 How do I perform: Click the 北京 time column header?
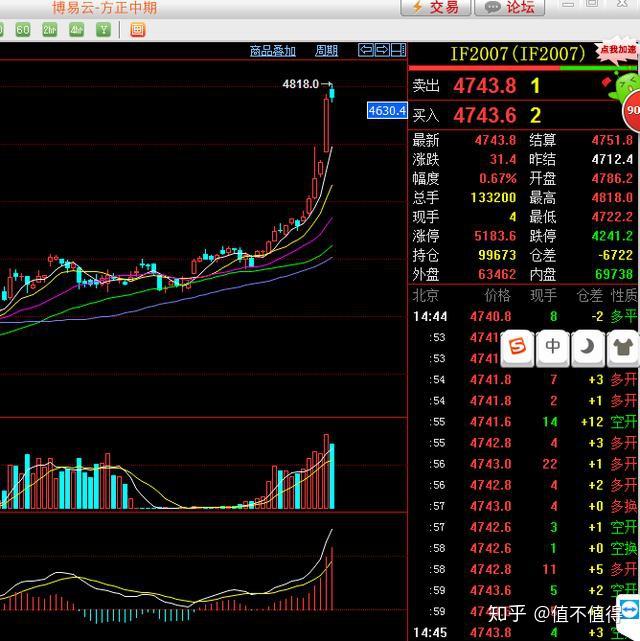425,295
